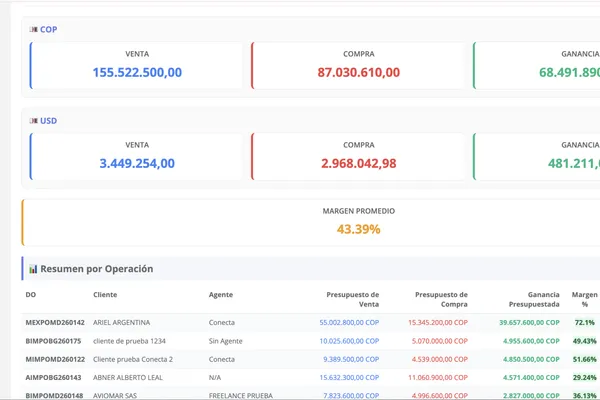The image size is (600, 400).
Task: Click the Agente column header
Action: (221, 295)
